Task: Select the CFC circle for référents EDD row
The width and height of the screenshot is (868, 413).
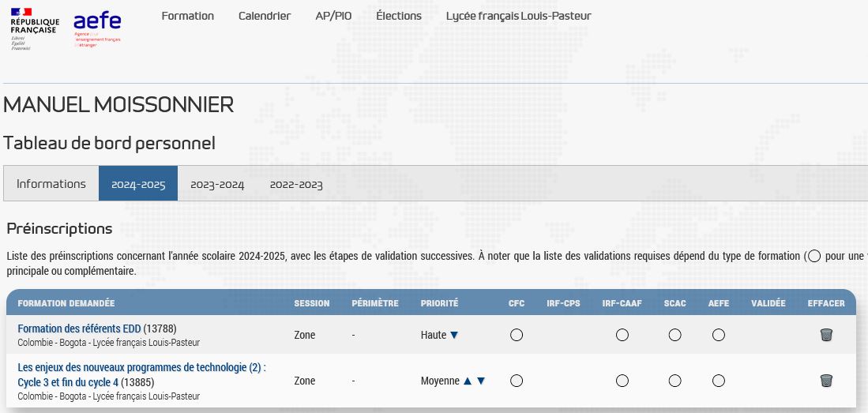Action: point(517,335)
